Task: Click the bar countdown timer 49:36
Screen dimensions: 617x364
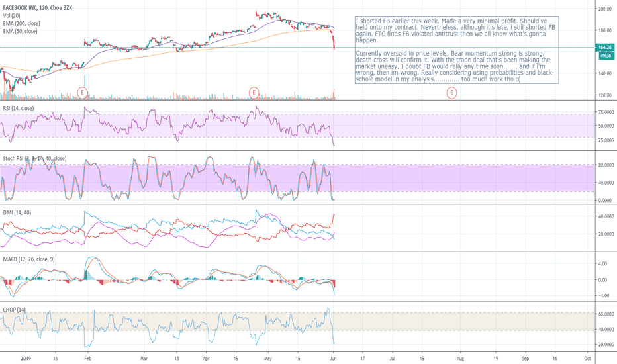Action: [x=606, y=56]
